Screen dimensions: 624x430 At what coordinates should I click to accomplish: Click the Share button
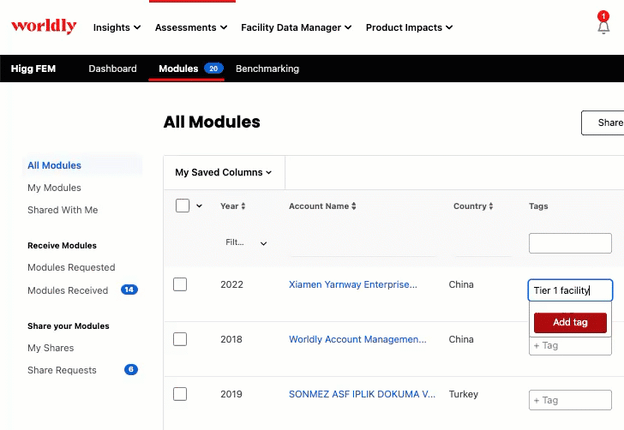click(x=603, y=123)
